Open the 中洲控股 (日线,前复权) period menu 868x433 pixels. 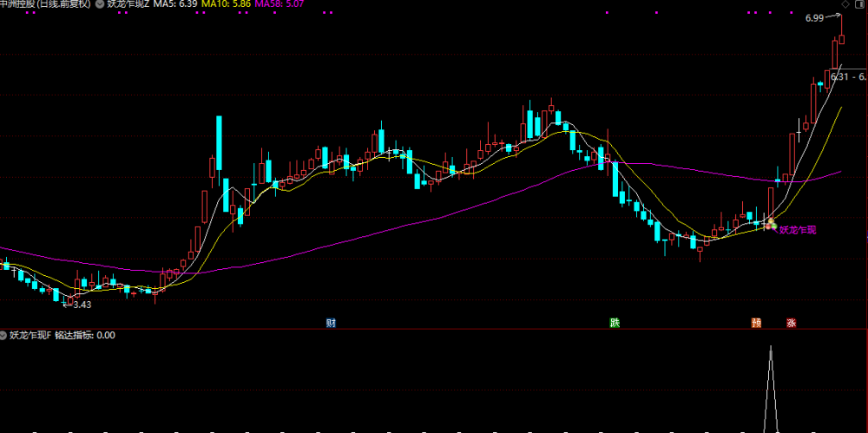pos(45,4)
